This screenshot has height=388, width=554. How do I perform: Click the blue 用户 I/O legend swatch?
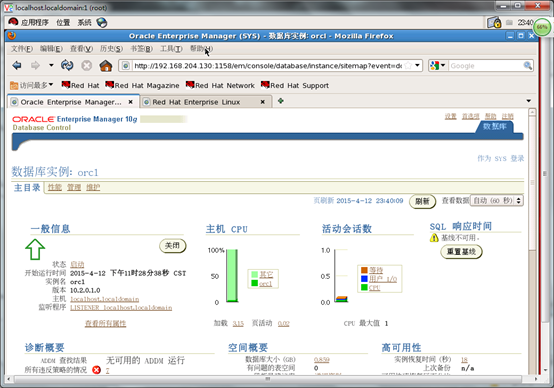pyautogui.click(x=364, y=279)
